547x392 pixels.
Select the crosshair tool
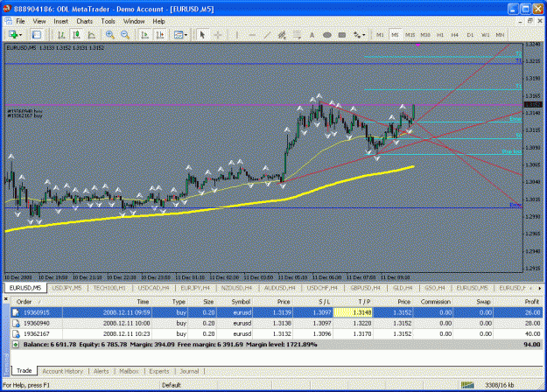(218, 35)
